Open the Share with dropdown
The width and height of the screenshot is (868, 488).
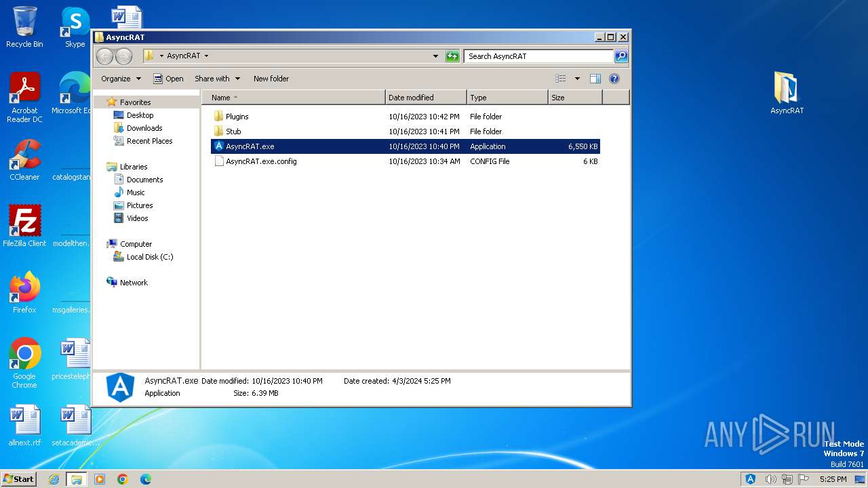[217, 79]
